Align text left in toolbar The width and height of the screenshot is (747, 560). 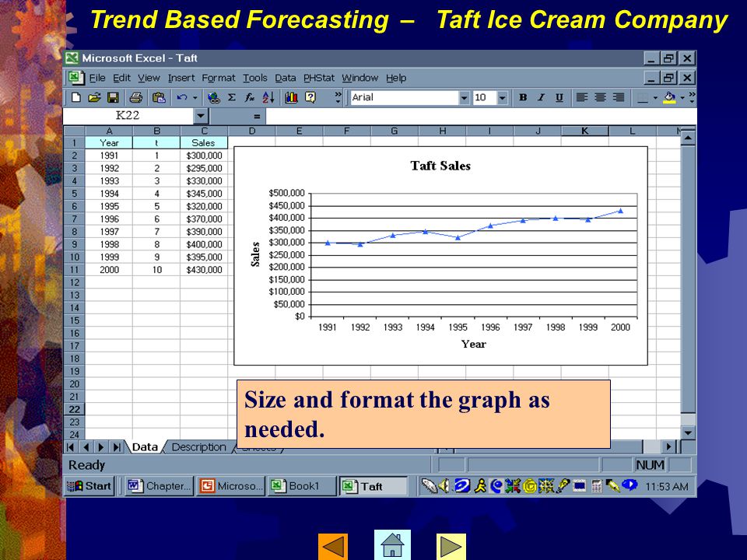[582, 98]
